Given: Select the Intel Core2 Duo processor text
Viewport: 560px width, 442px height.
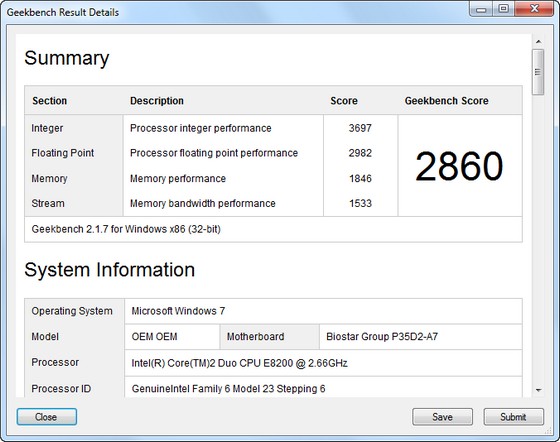Looking at the screenshot, I should 239,363.
